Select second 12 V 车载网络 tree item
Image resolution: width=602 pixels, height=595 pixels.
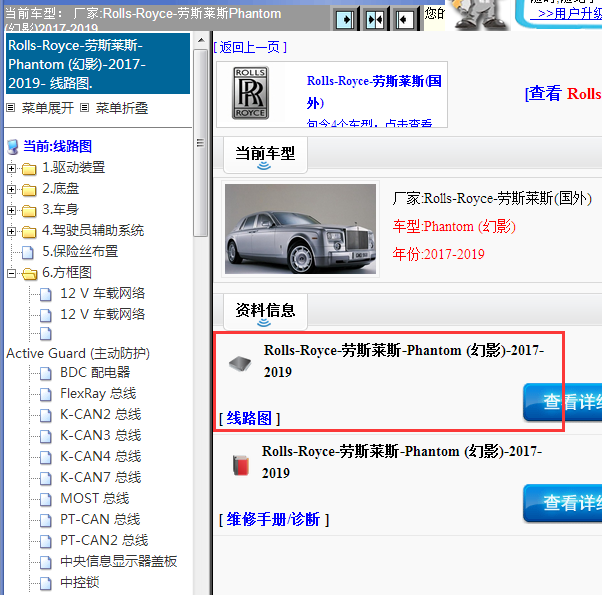(103, 314)
